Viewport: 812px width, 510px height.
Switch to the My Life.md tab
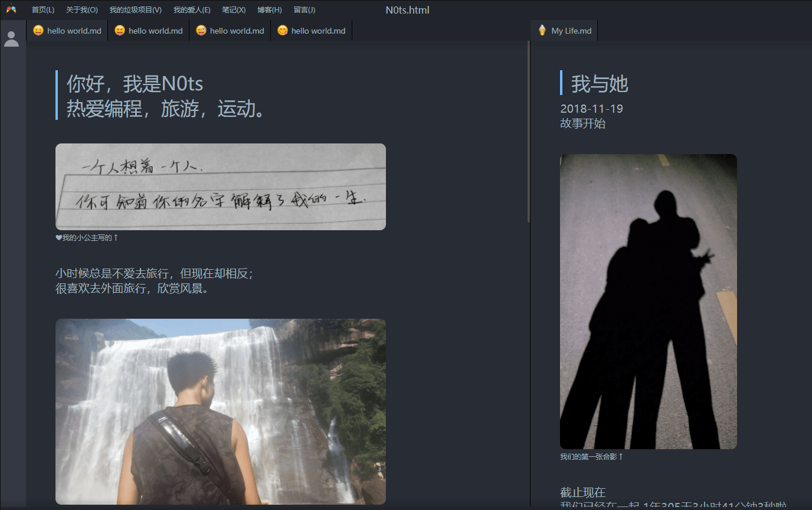coord(569,30)
